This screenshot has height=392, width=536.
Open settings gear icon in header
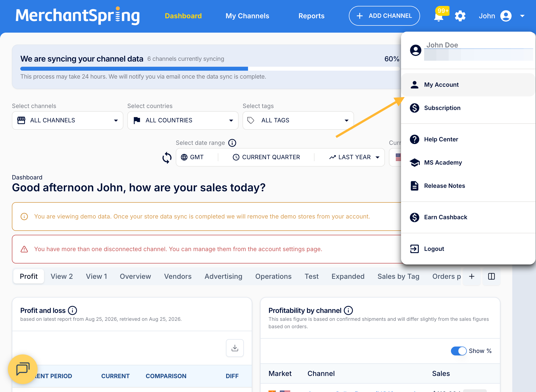coord(460,16)
